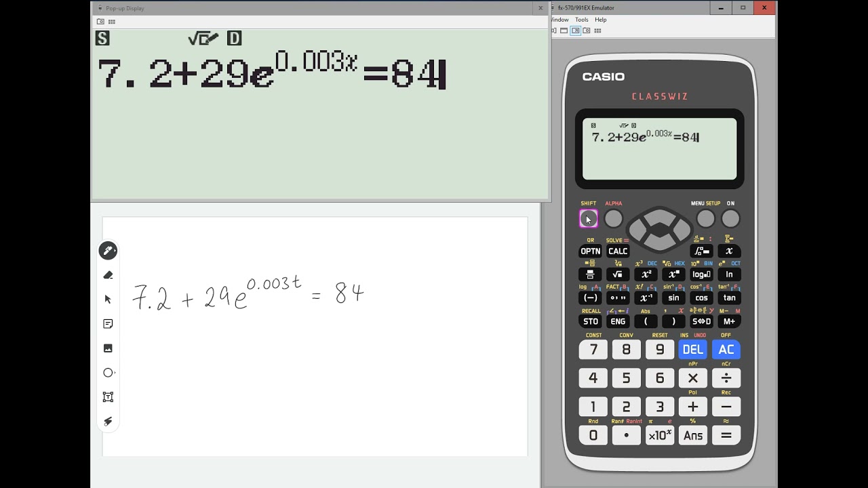This screenshot has height=488, width=868.
Task: Click grid icon in Pop-up Display toolbar
Action: 112,22
